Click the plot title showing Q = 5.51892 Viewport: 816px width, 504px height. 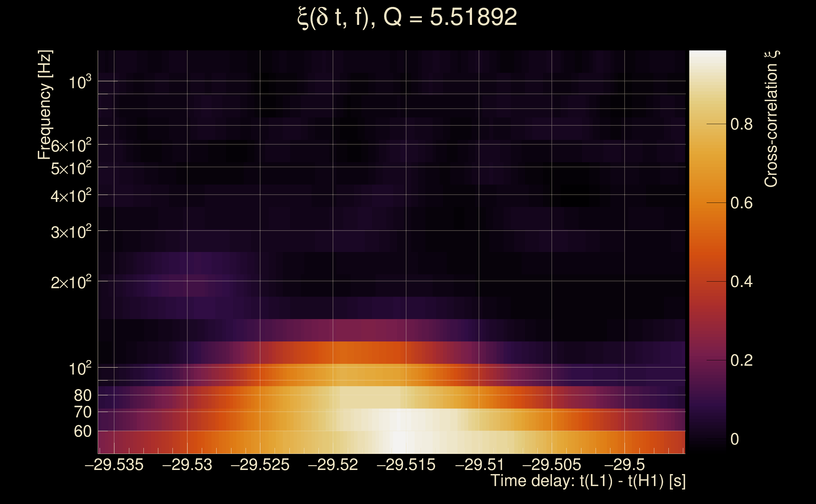coord(407,17)
